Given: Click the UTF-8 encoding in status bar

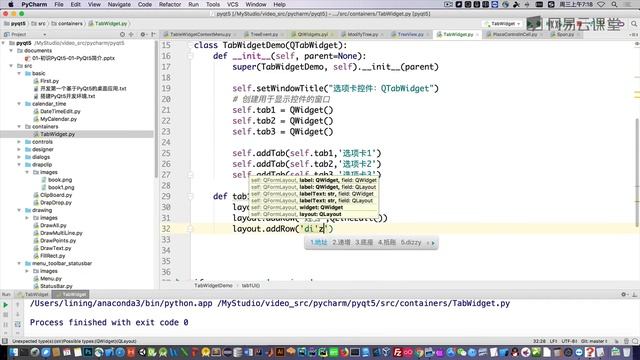Looking at the screenshot, I should [x=569, y=341].
